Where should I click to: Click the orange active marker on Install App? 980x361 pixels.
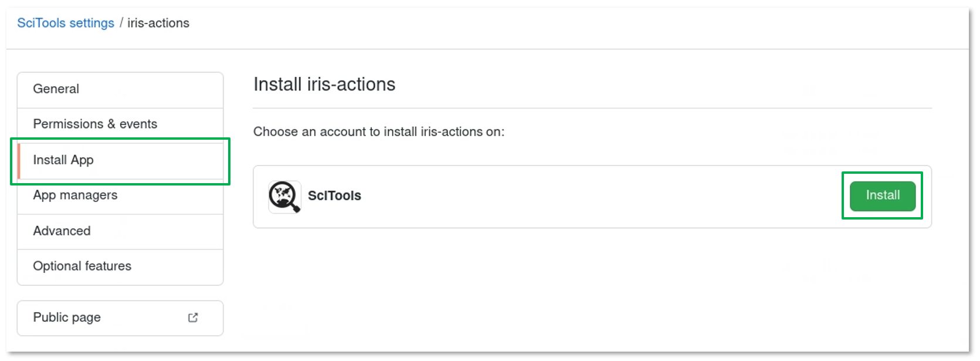(x=19, y=160)
